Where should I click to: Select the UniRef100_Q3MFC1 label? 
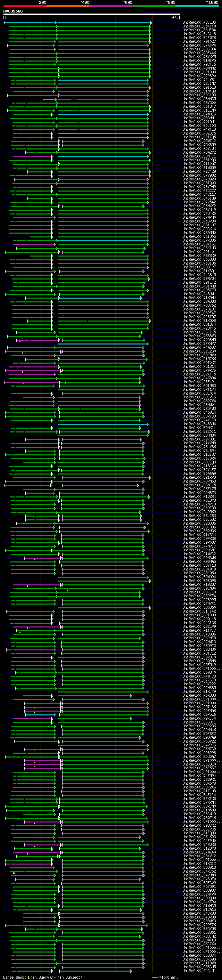point(199,156)
